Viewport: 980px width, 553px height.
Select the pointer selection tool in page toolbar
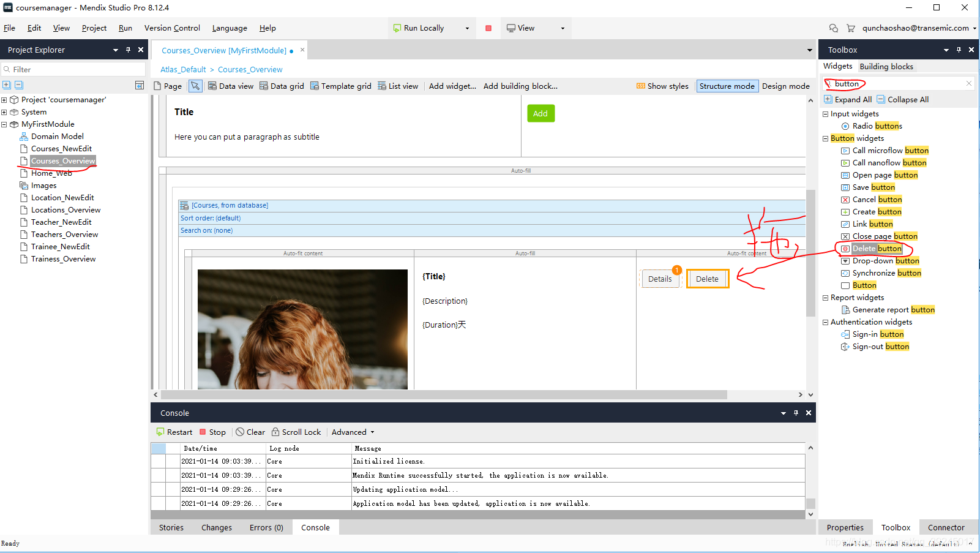[x=195, y=86]
